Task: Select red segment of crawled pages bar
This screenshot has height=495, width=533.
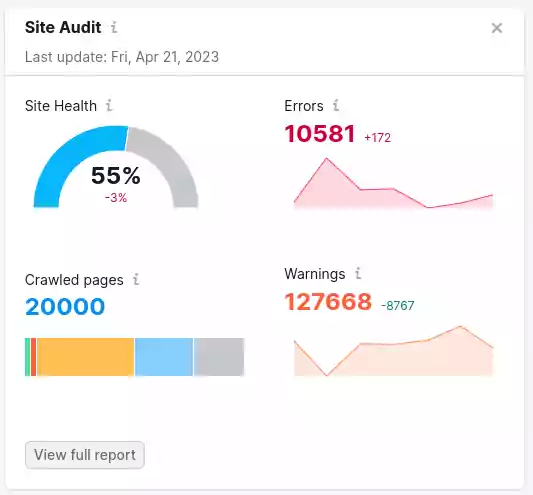Action: pyautogui.click(x=33, y=357)
